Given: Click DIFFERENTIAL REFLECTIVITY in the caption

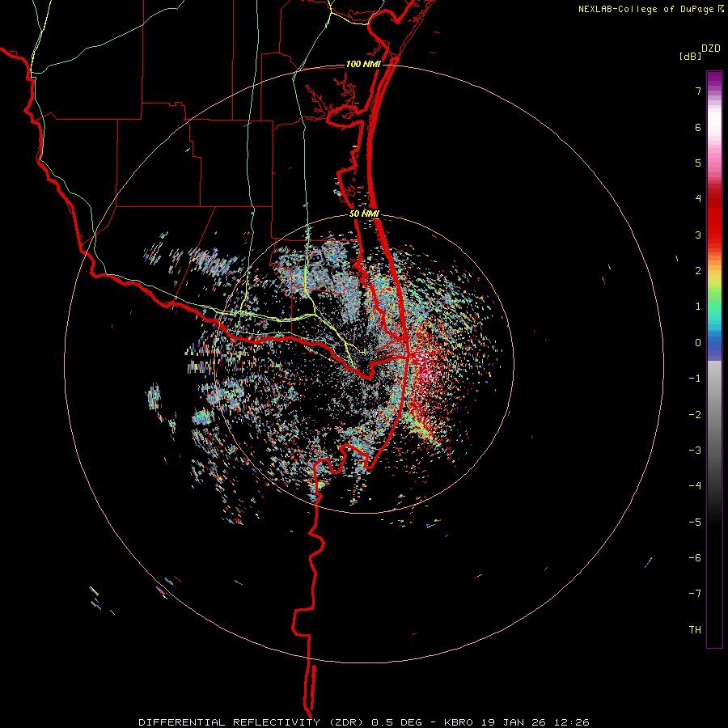Looking at the screenshot, I should coord(230,722).
